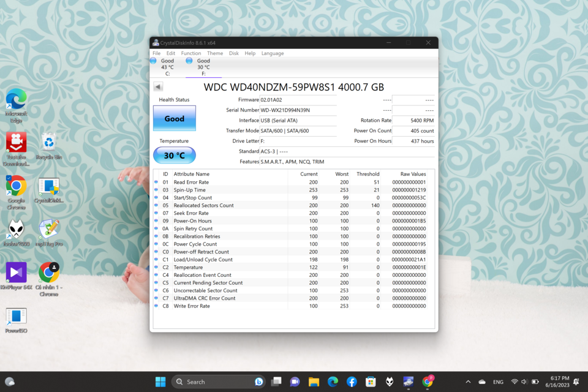588x392 pixels.
Task: Open the Edit menu
Action: pyautogui.click(x=171, y=53)
